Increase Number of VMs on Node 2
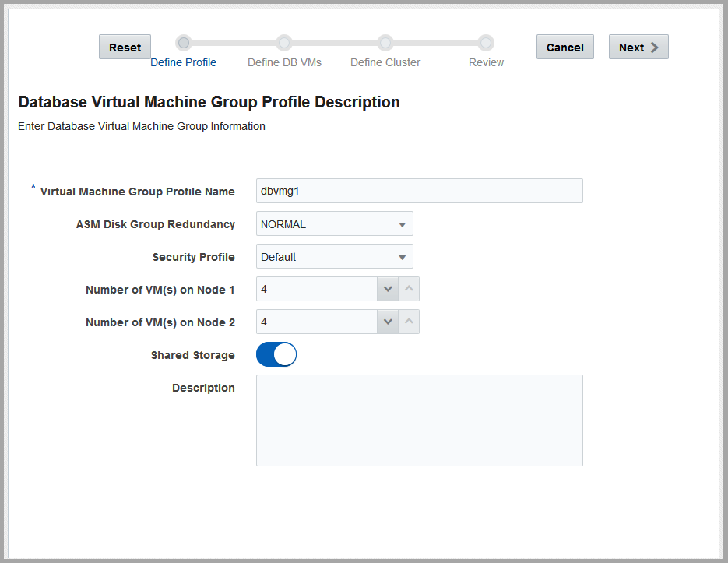The width and height of the screenshot is (728, 563). 409,322
